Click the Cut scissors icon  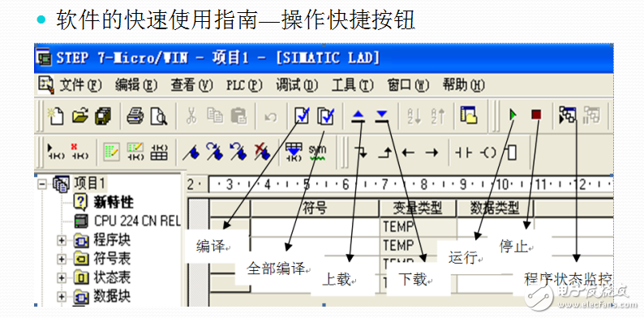[191, 116]
